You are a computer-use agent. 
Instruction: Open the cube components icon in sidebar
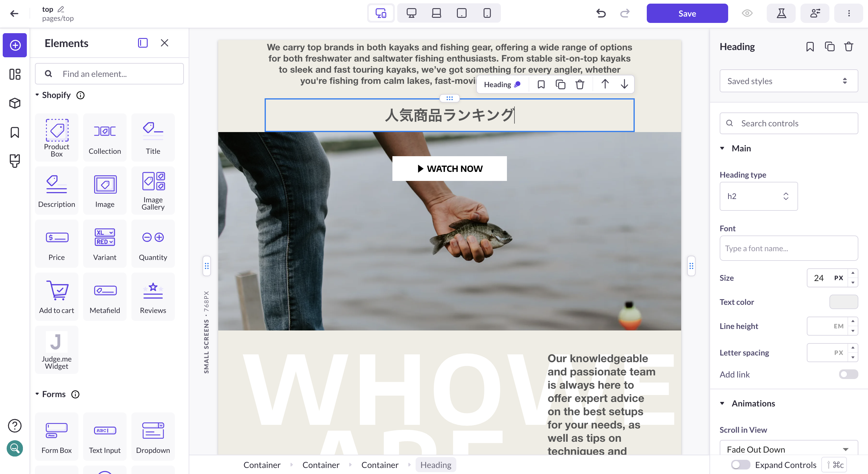(x=15, y=103)
